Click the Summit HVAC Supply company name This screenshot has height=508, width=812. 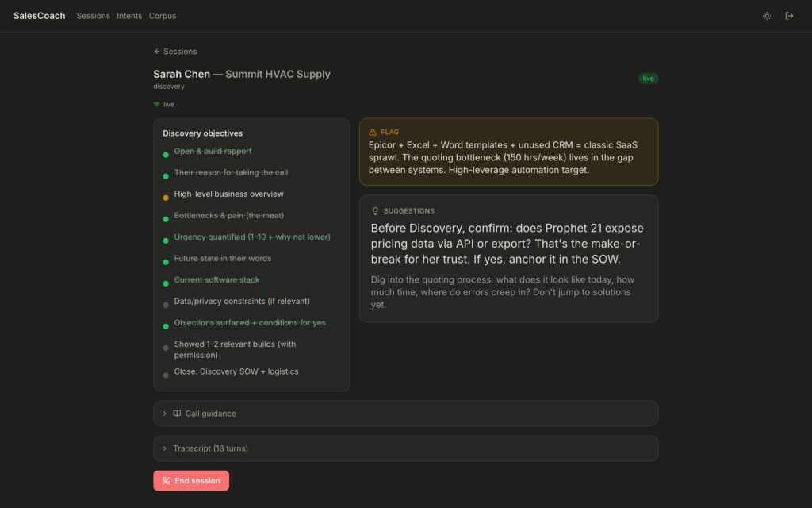[278, 74]
